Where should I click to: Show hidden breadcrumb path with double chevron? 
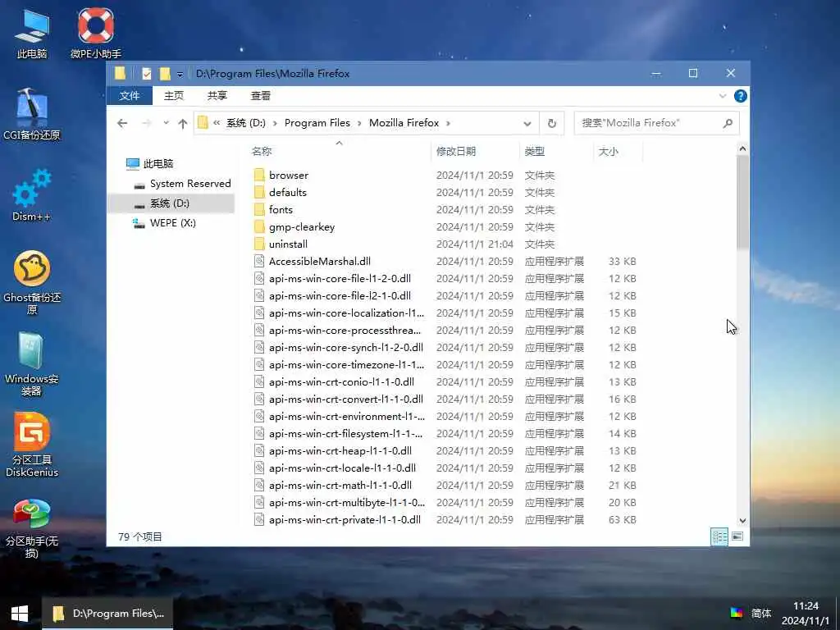tap(217, 123)
